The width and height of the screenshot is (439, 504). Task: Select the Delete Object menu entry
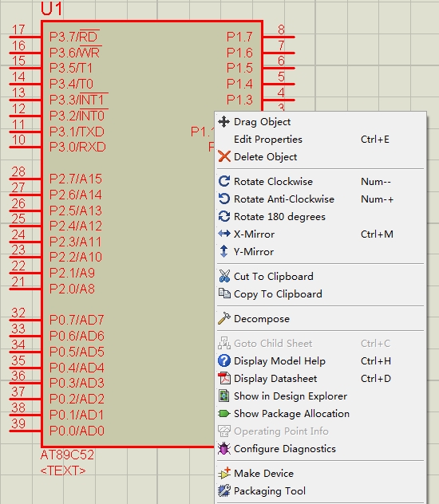click(x=320, y=156)
